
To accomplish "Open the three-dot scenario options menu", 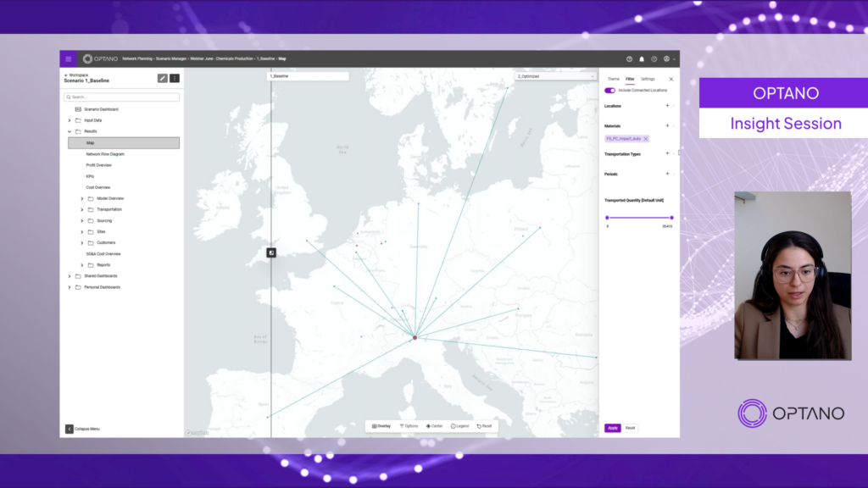I will coord(175,79).
